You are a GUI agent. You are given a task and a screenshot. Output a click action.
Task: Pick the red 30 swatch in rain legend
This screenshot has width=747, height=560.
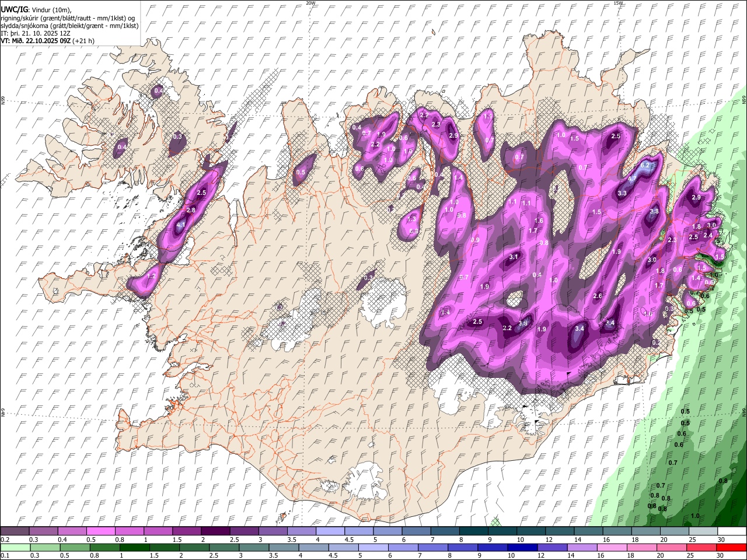pyautogui.click(x=731, y=548)
